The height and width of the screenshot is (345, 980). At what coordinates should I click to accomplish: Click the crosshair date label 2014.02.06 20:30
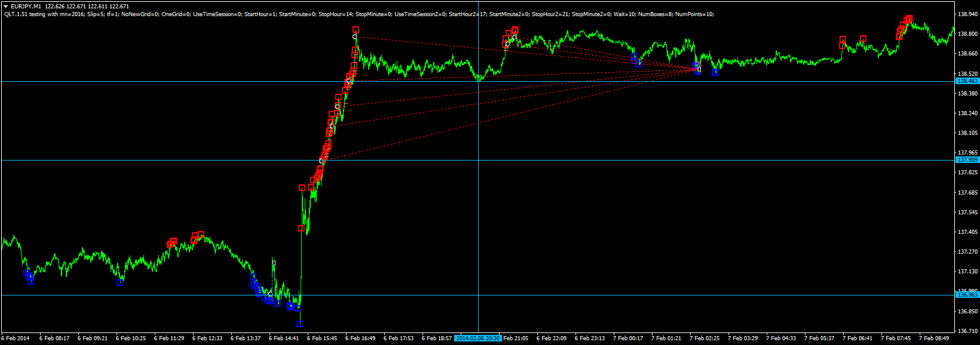(478, 338)
